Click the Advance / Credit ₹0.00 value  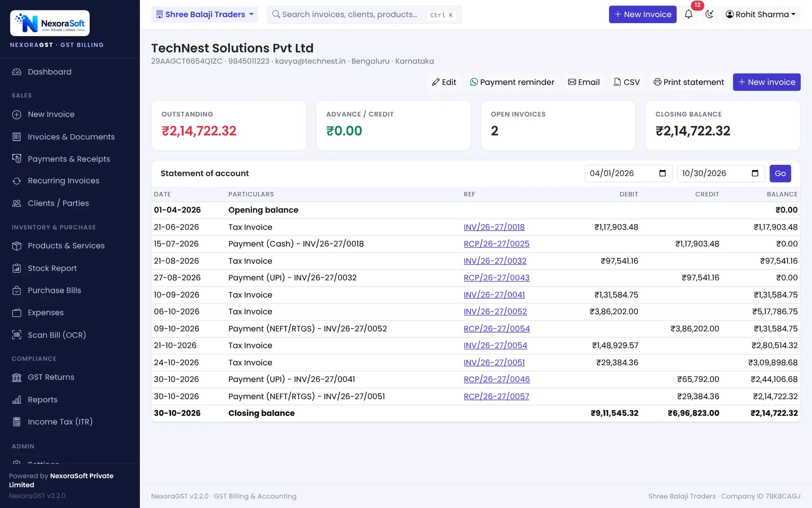coord(344,131)
